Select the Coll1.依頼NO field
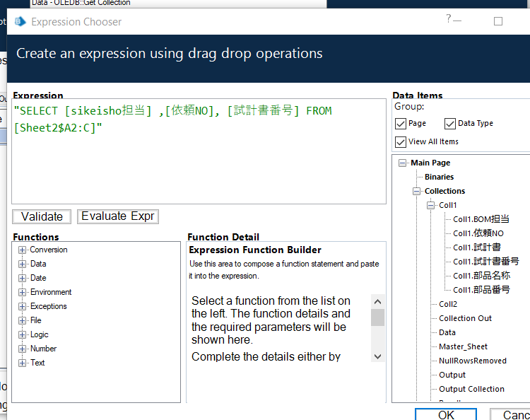Screen dimensions: 530x420 click(478, 233)
